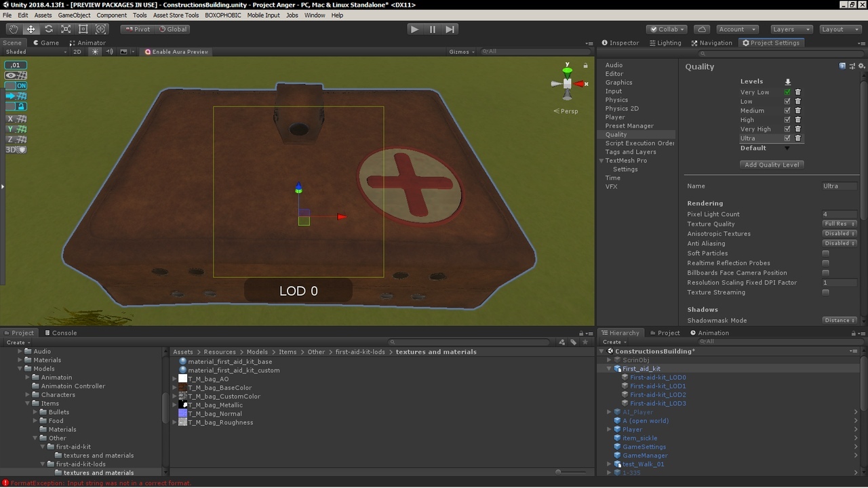This screenshot has height=488, width=868.
Task: Open the Window menu
Action: click(315, 15)
